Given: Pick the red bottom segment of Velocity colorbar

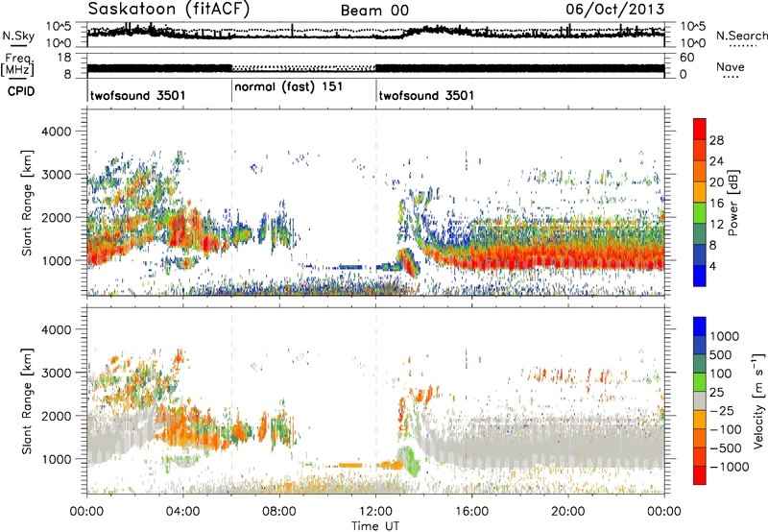Looking at the screenshot, I should (700, 474).
